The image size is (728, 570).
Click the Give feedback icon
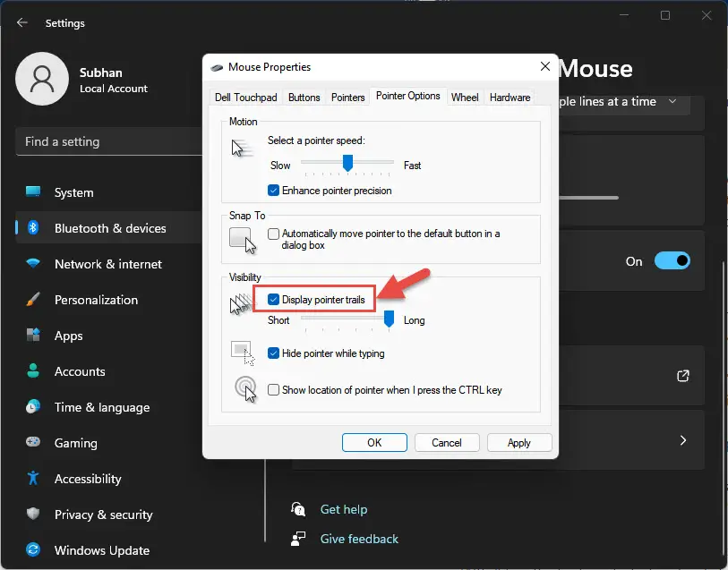298,539
